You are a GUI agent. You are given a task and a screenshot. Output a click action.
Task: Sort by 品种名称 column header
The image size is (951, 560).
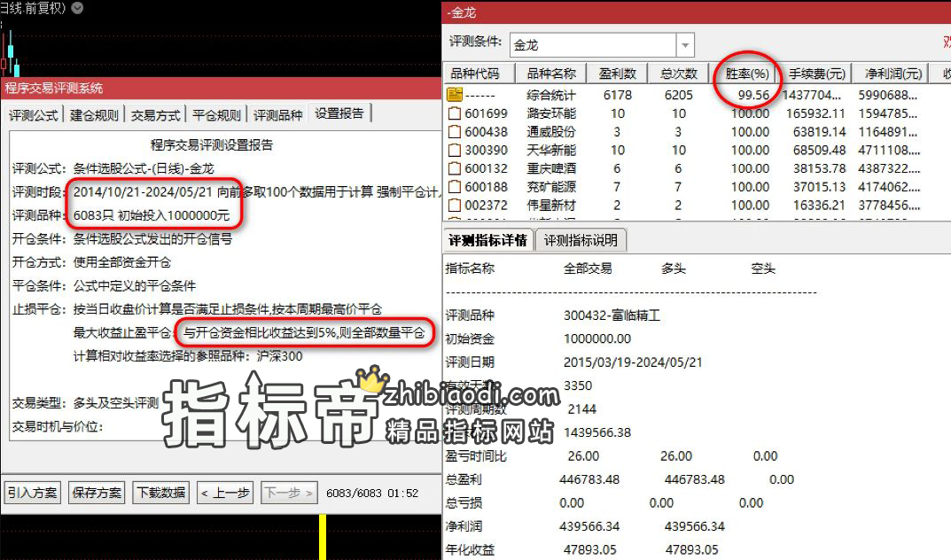[x=550, y=74]
